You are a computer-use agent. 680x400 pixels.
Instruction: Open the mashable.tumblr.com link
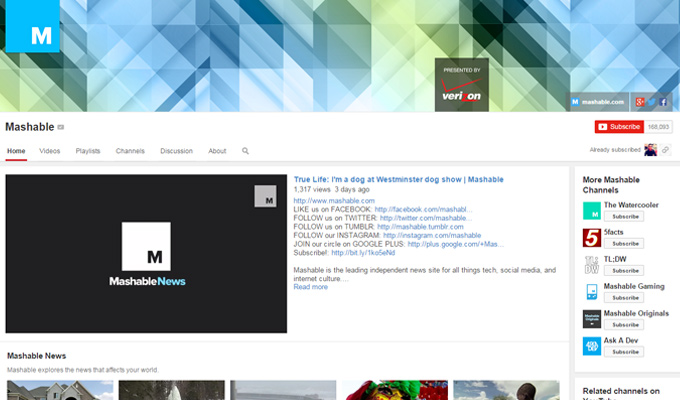420,226
